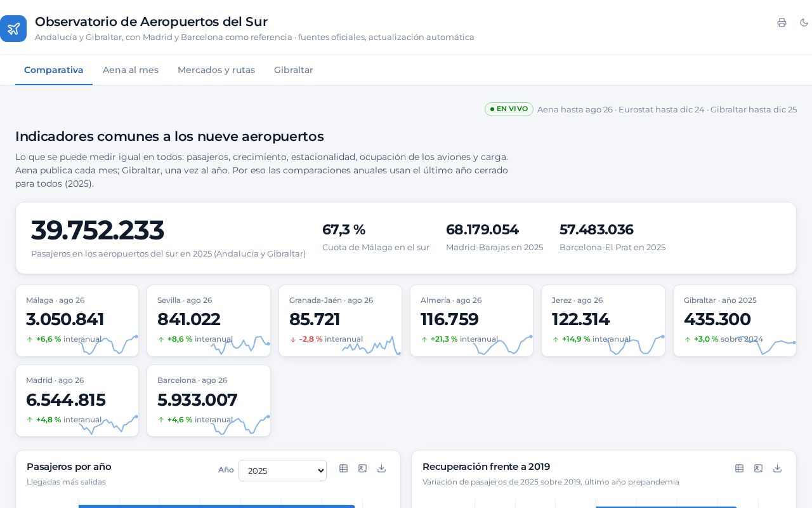The image size is (812, 508).
Task: Download the Recuperación frente a 2019 data
Action: click(x=777, y=469)
